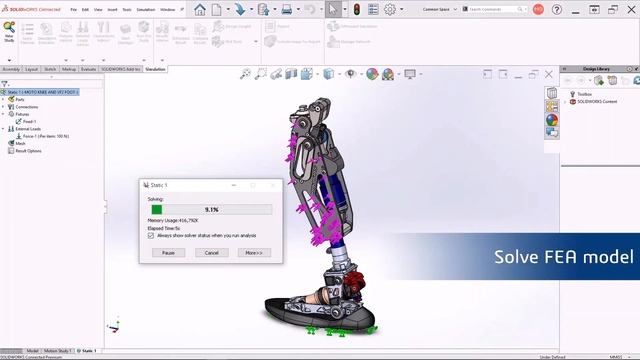The height and width of the screenshot is (360, 640).
Task: Cancel the Static 1 solver
Action: [211, 253]
